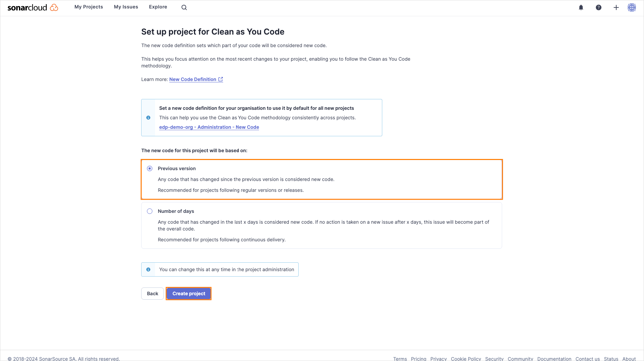
Task: Open the Documentation footer link
Action: tap(554, 359)
